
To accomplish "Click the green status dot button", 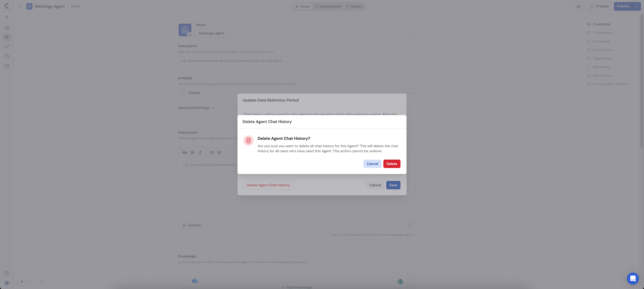I will pos(22,281).
